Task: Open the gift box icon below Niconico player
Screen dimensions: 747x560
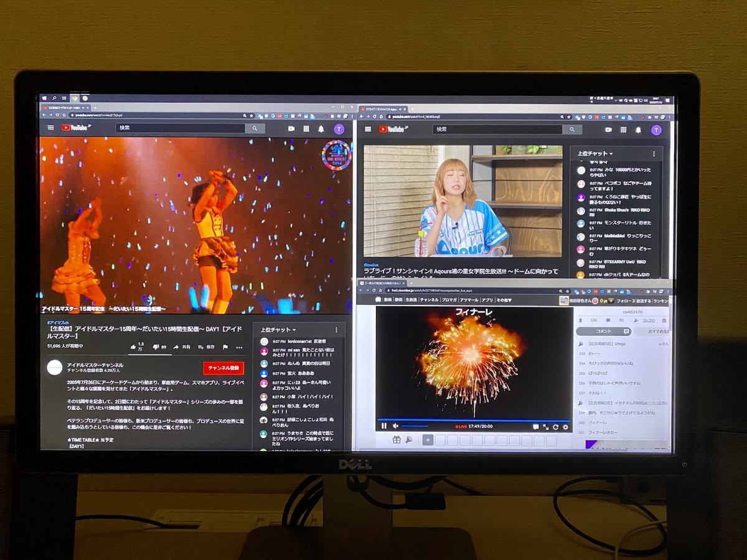Action: (x=396, y=441)
